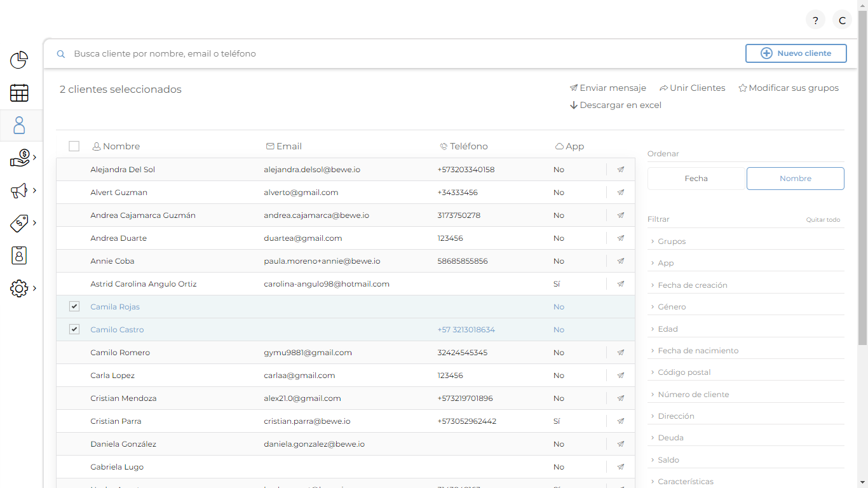Expand the sales submenu chevron
Image resolution: width=868 pixels, height=488 pixels.
[x=34, y=157]
